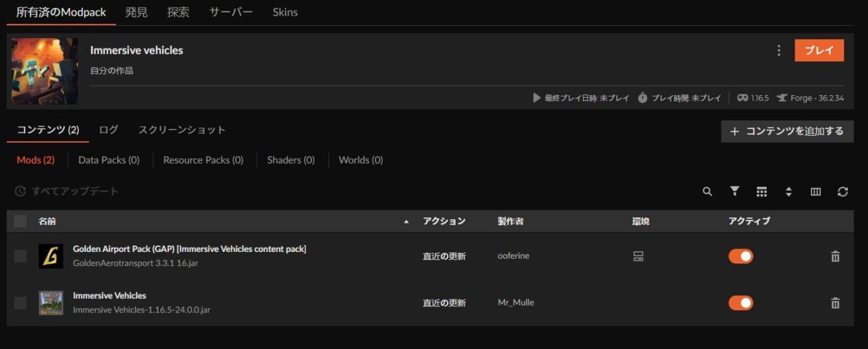This screenshot has height=349, width=868.
Task: Switch to the スクリーンショット tab
Action: [182, 130]
